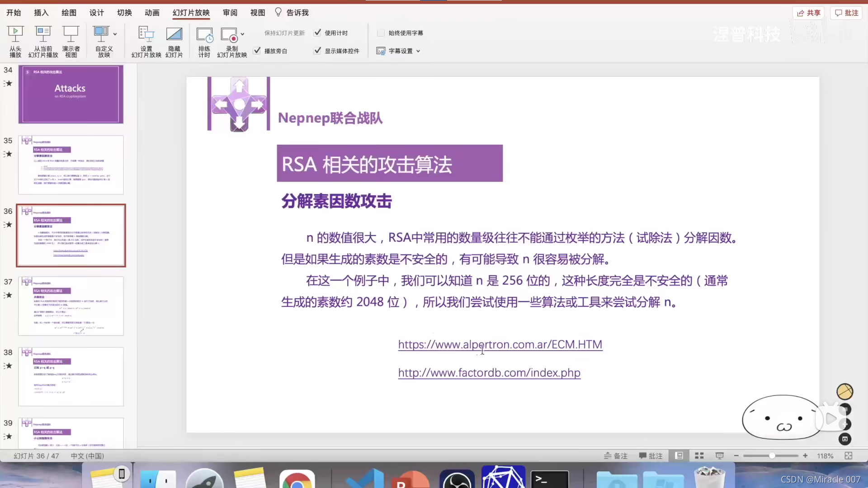Open the 审阅 ribbon tab

pyautogui.click(x=230, y=13)
